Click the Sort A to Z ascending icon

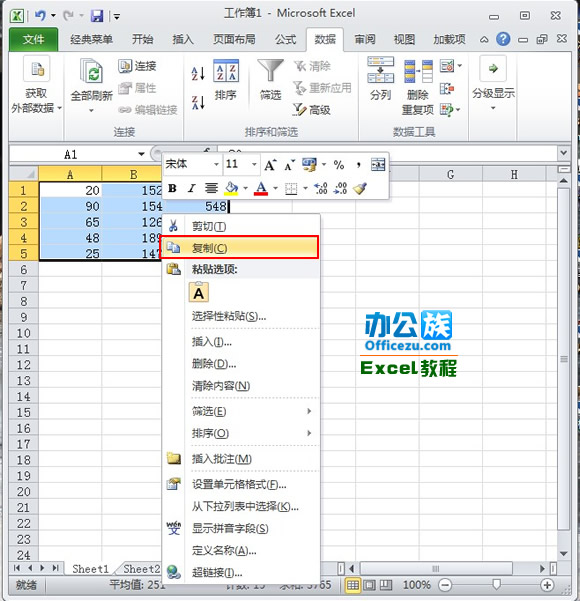pyautogui.click(x=198, y=73)
